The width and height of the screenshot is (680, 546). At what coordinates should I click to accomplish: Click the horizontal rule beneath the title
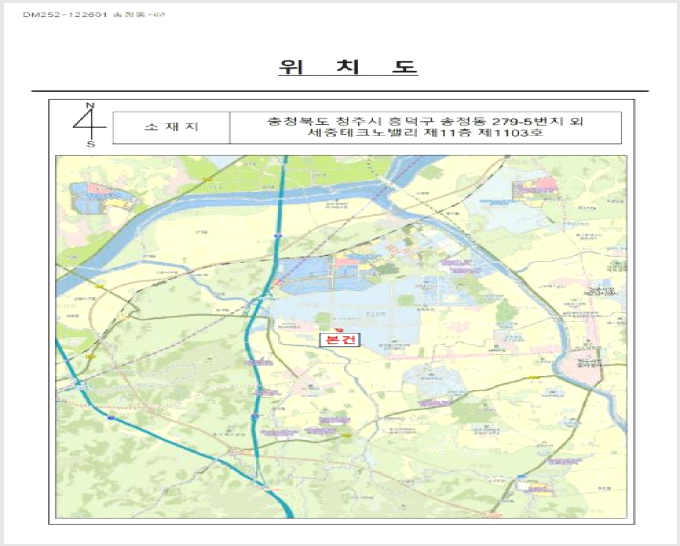tap(340, 91)
